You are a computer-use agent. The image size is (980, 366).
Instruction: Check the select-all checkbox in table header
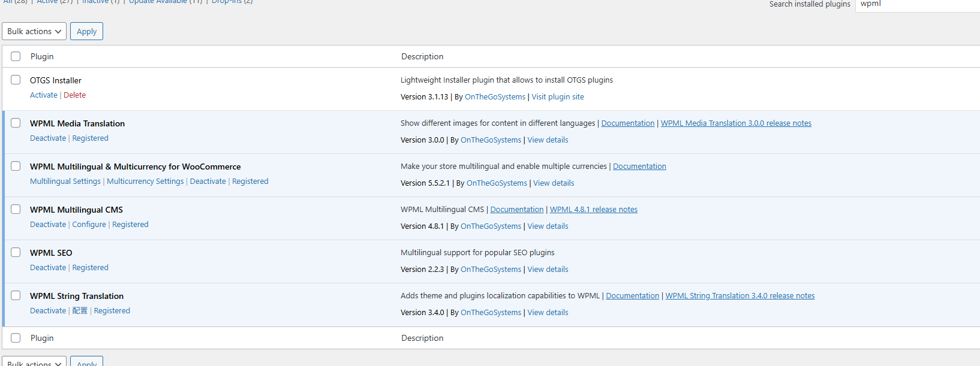pos(16,56)
